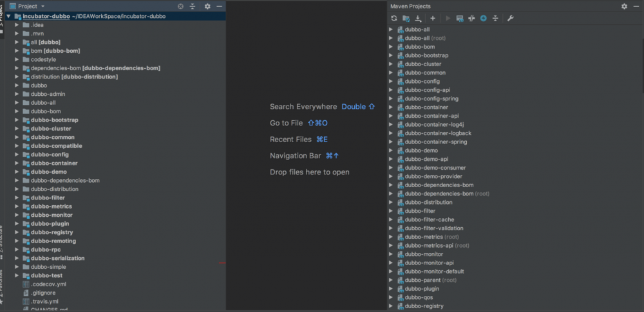
Task: Open the Project panel gear settings
Action: tap(207, 6)
